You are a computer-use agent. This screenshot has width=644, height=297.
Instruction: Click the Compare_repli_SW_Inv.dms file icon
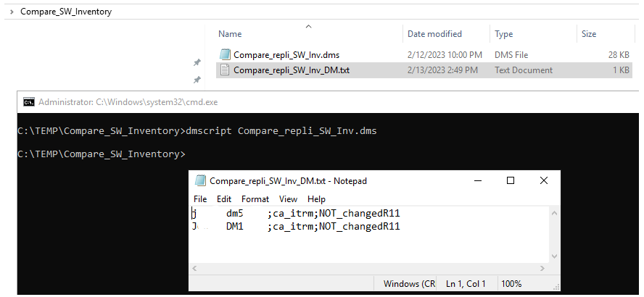225,54
